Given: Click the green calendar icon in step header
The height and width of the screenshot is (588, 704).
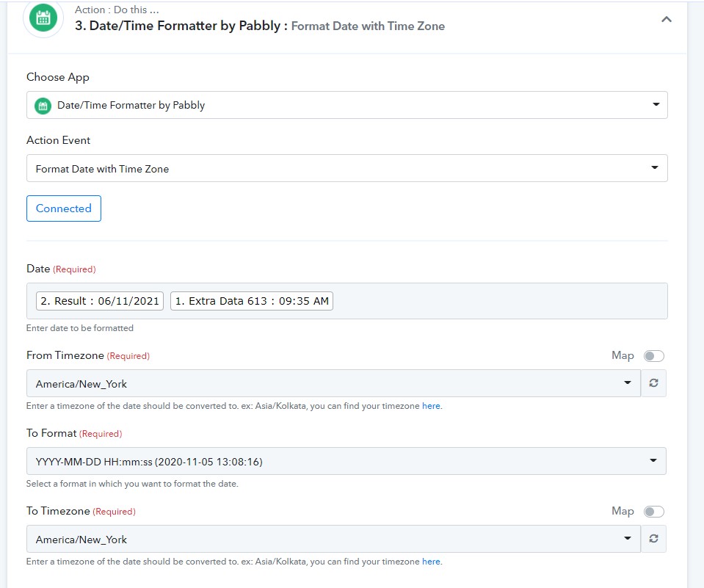Looking at the screenshot, I should [x=43, y=19].
